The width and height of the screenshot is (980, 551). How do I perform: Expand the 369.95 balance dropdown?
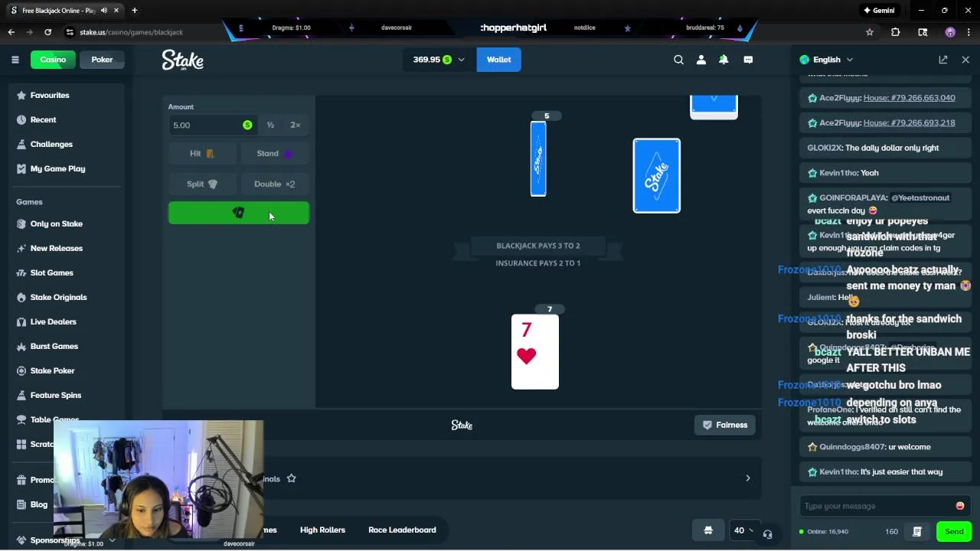pyautogui.click(x=439, y=60)
